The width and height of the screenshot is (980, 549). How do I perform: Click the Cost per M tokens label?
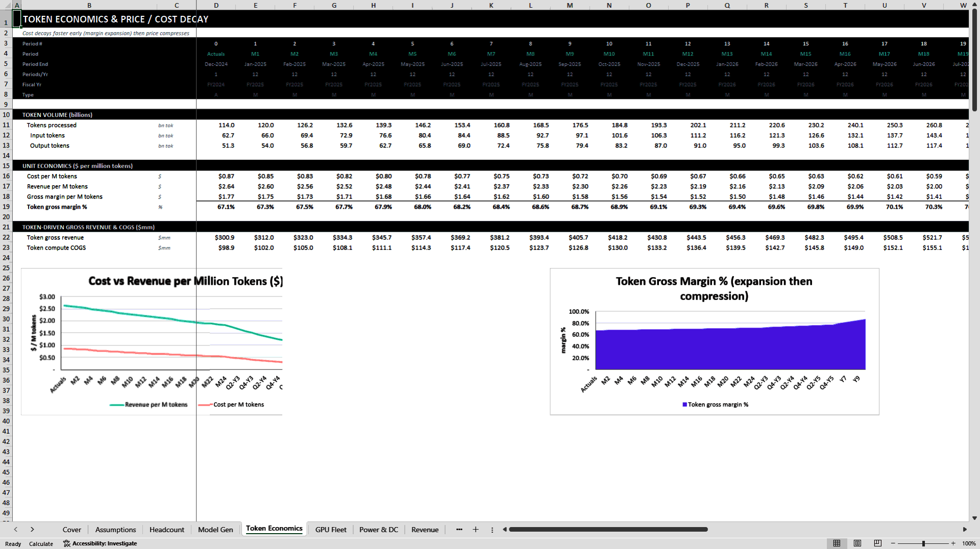pos(52,176)
